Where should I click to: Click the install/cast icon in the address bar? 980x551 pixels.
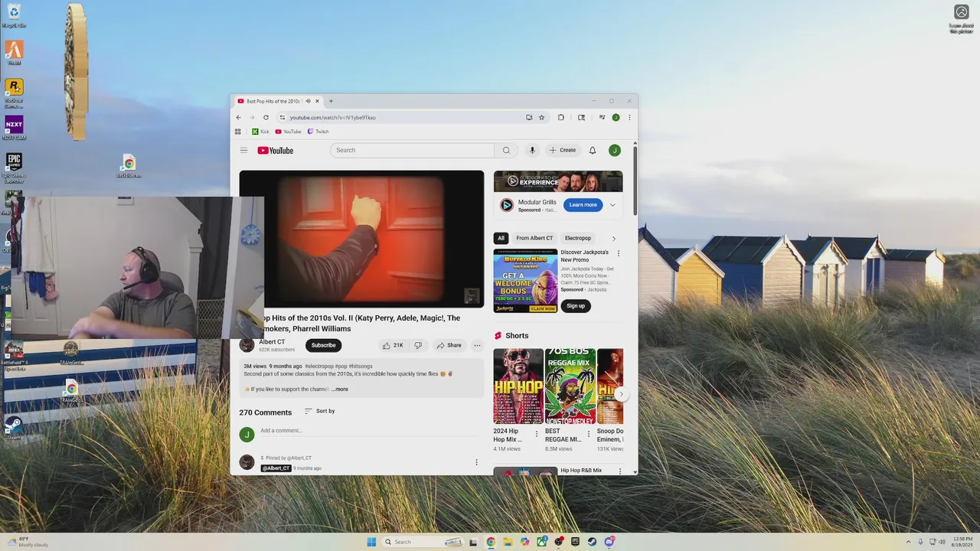tap(529, 117)
